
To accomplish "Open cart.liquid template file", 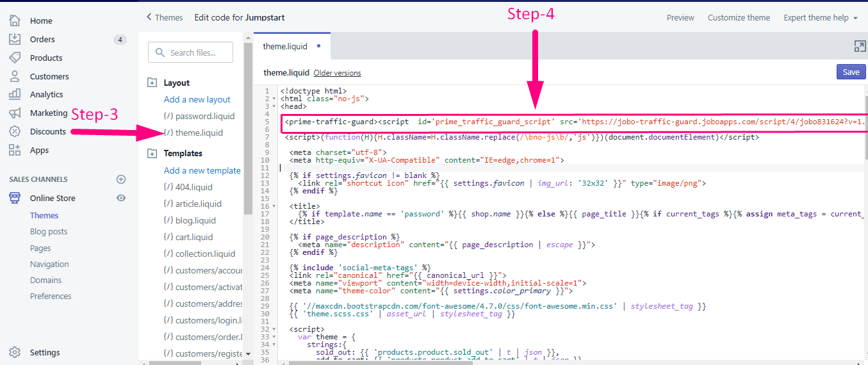I will 195,237.
